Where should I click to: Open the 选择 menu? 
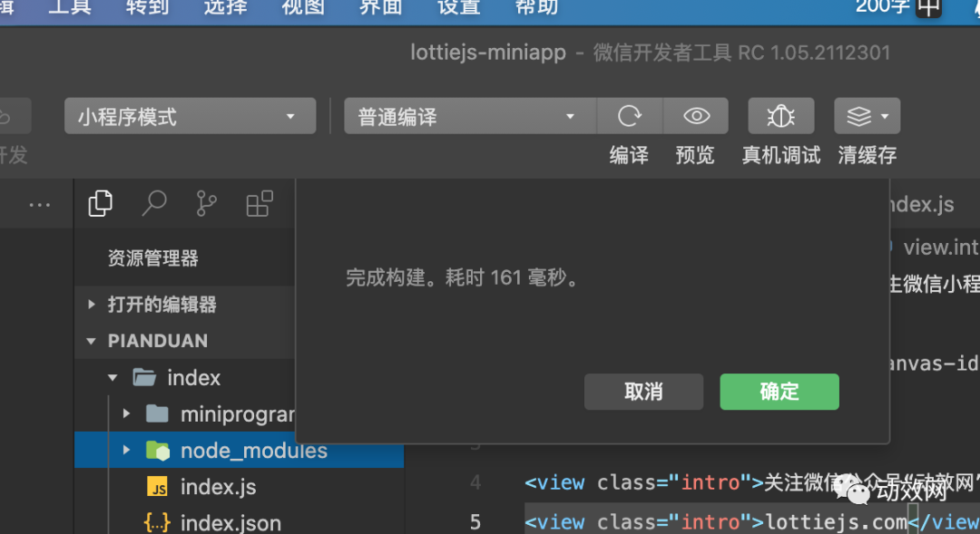[x=225, y=7]
